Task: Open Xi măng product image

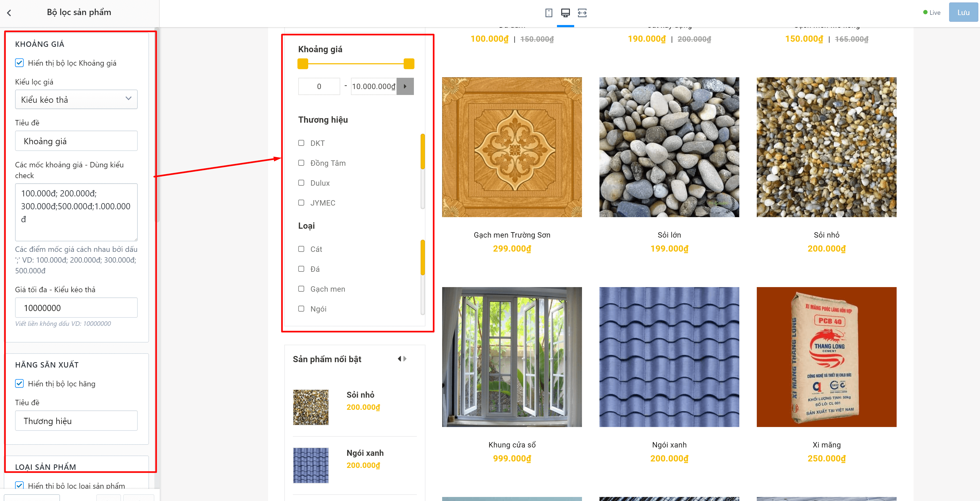Action: [x=826, y=357]
